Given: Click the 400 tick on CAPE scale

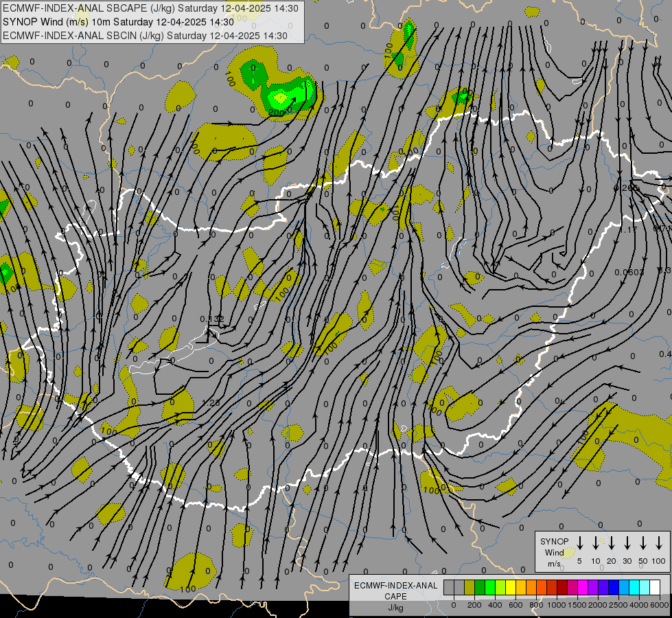Looking at the screenshot, I should (x=495, y=605).
